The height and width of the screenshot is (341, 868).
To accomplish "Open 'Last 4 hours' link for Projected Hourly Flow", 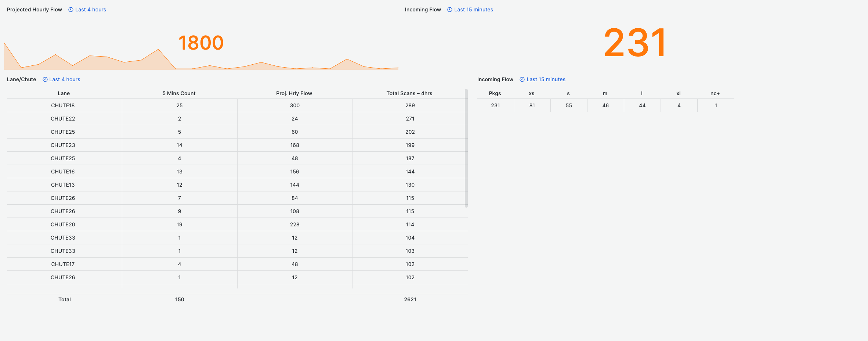I will [91, 10].
